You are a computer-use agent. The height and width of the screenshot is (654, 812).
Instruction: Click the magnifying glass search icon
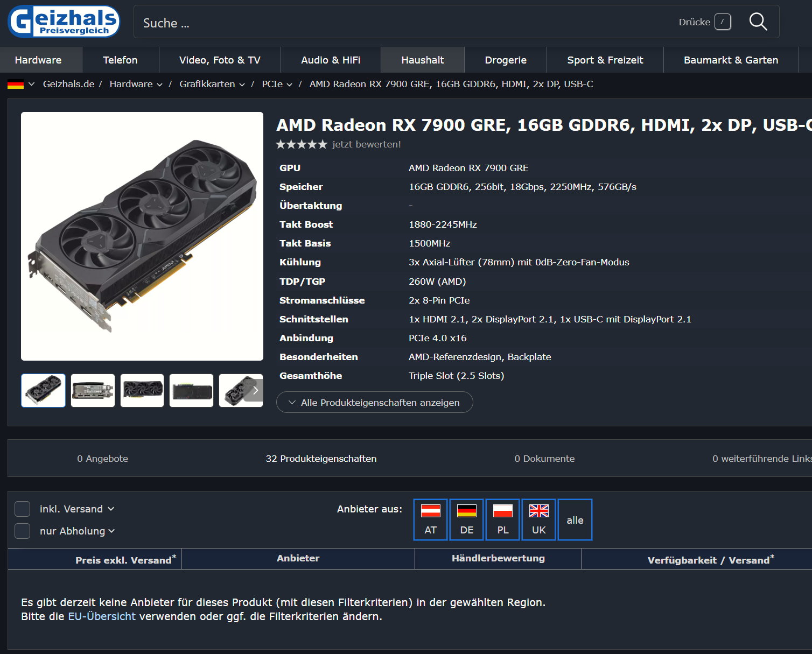click(758, 22)
